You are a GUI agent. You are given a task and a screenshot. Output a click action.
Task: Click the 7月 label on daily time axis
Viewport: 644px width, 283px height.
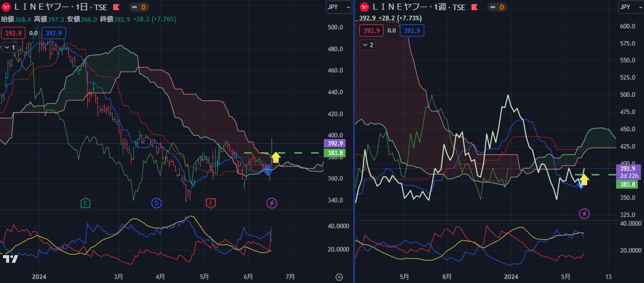click(290, 277)
